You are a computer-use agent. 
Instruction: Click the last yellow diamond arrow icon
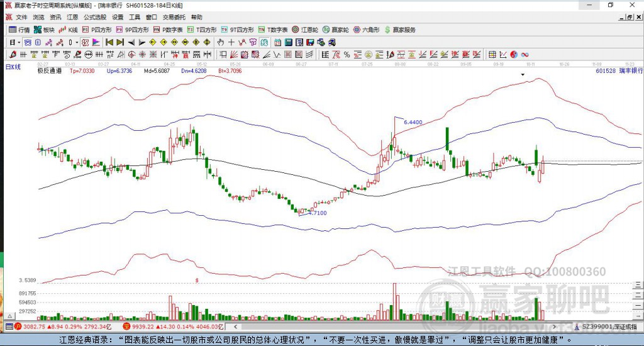tap(207, 42)
